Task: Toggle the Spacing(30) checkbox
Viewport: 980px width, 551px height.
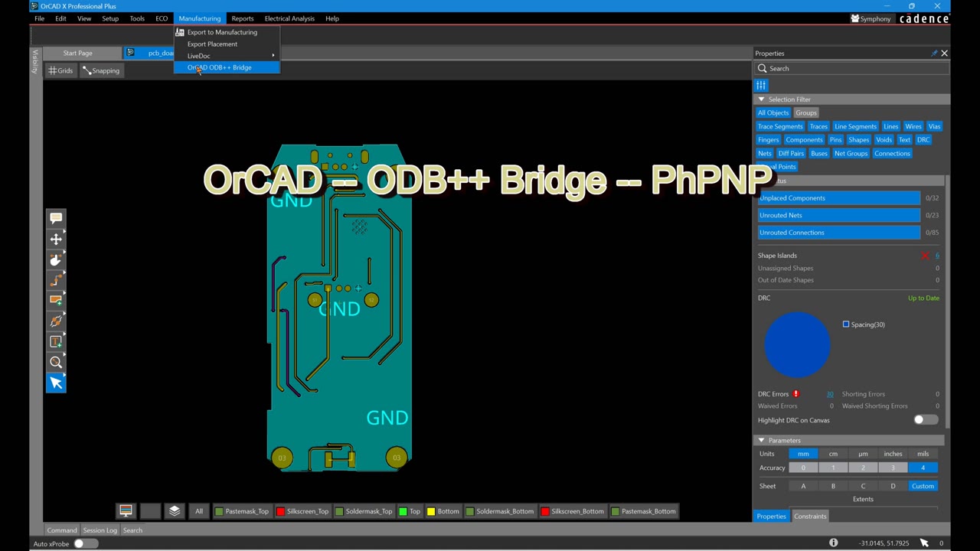Action: (846, 324)
